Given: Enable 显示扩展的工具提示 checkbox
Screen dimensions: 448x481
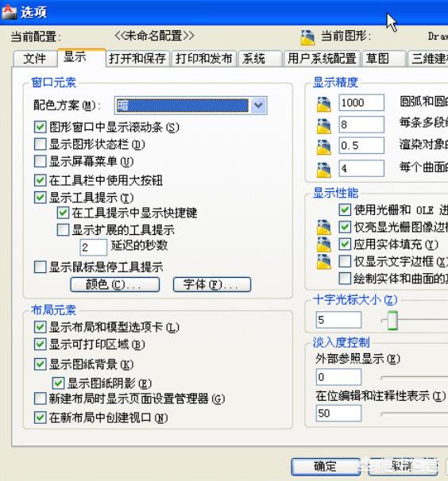Looking at the screenshot, I should [x=63, y=229].
